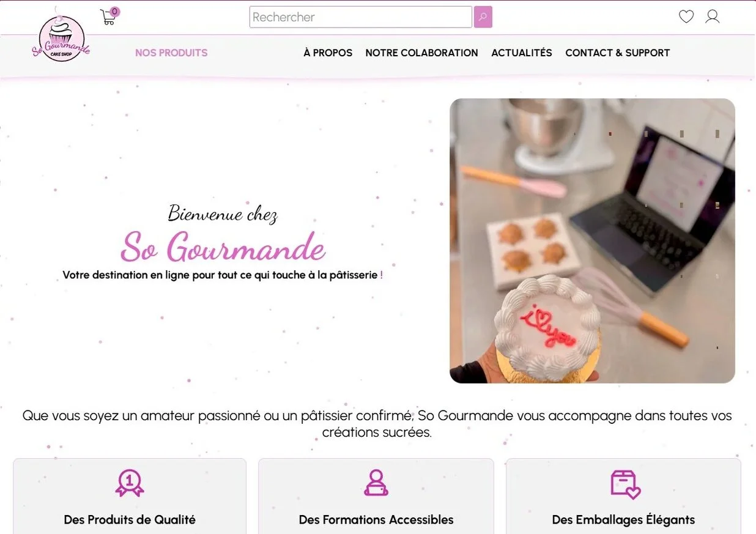The image size is (756, 534).
Task: Open the user account icon
Action: coord(713,17)
